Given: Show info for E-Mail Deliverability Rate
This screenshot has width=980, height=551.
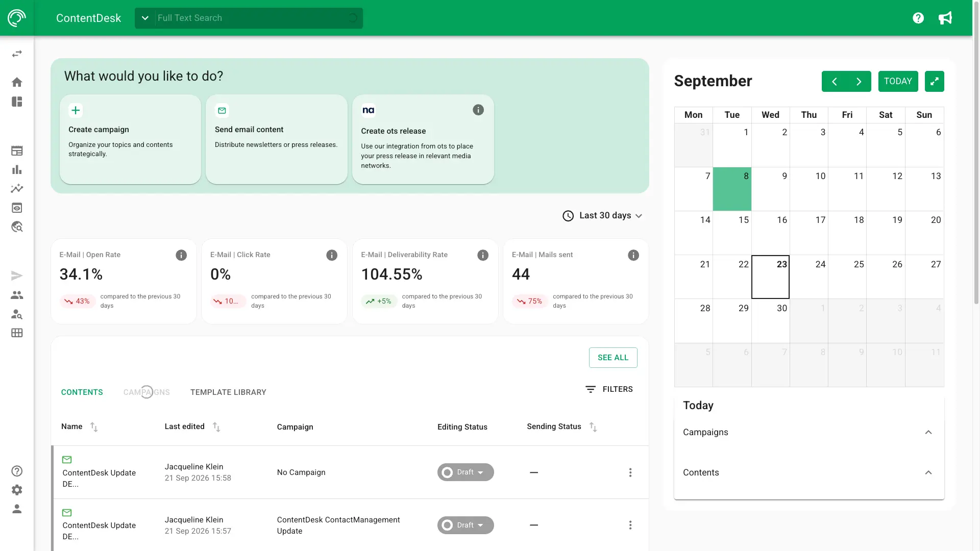Looking at the screenshot, I should 483,255.
